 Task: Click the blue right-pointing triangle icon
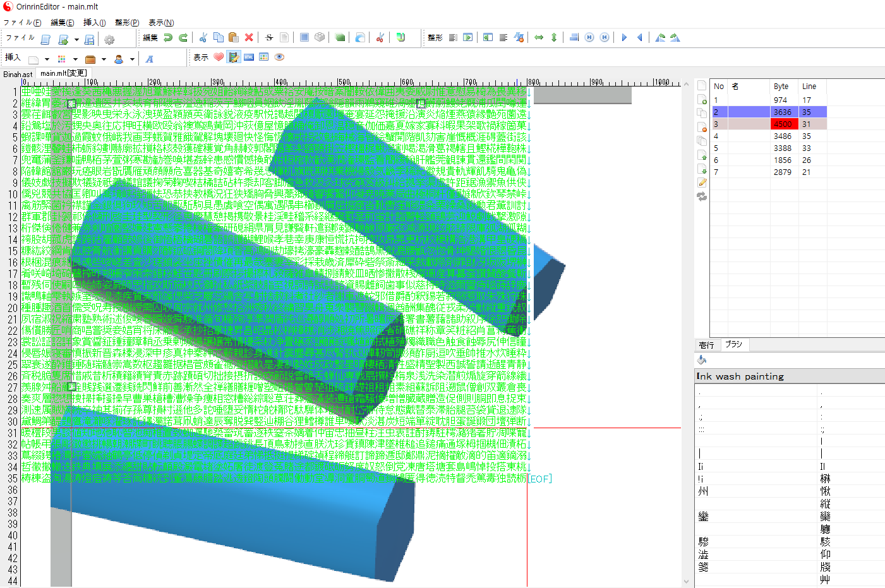[624, 38]
